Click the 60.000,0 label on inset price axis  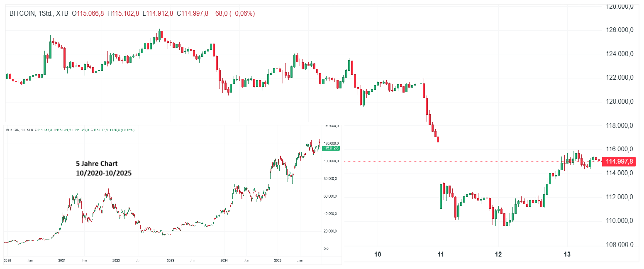[x=331, y=196]
